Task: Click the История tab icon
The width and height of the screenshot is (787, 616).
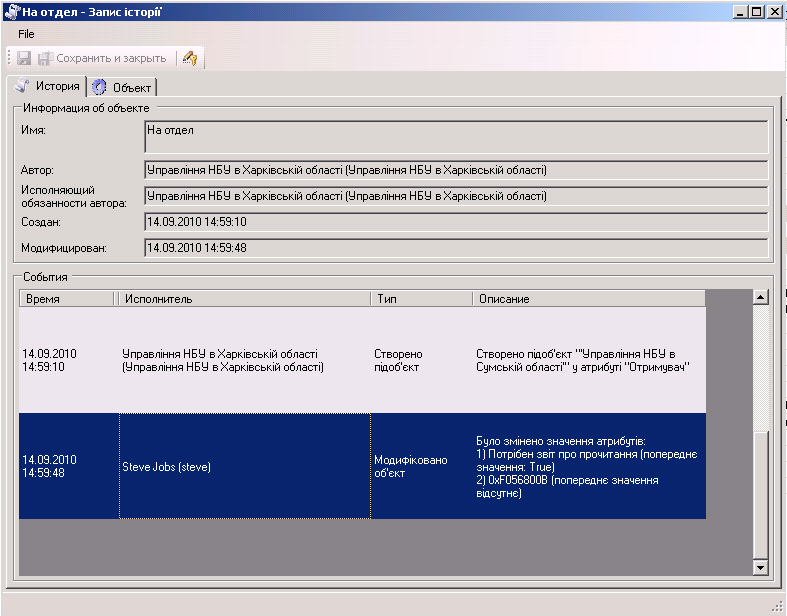Action: 22,86
